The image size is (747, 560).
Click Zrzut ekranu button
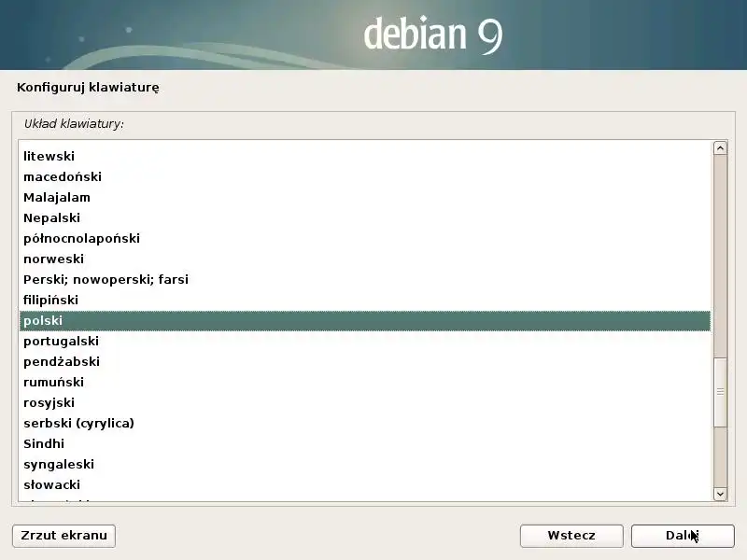[x=63, y=536]
